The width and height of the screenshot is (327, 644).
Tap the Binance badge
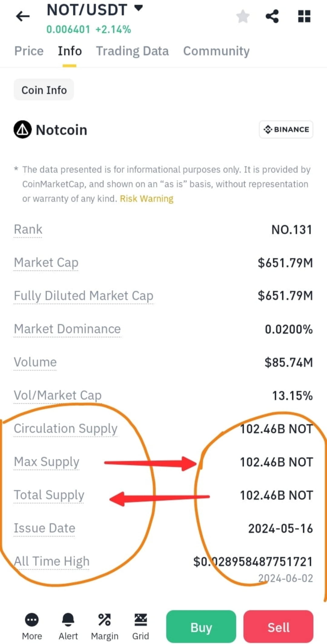[x=286, y=129]
